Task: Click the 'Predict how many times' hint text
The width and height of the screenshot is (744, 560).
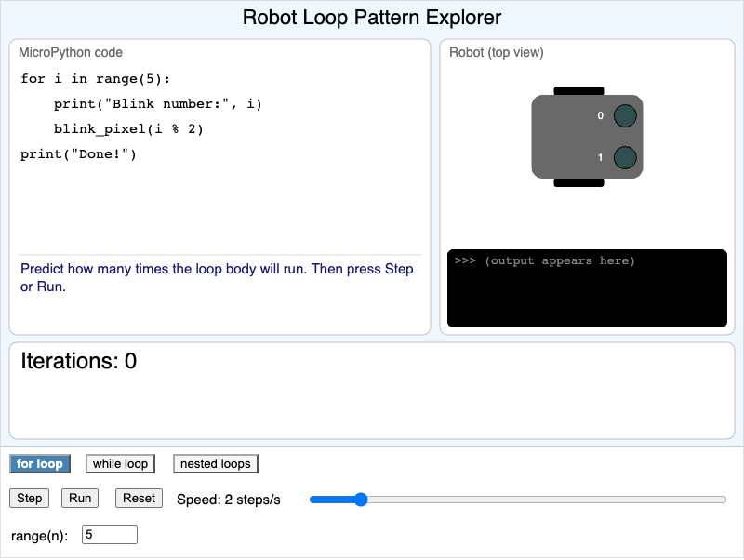Action: (x=217, y=277)
